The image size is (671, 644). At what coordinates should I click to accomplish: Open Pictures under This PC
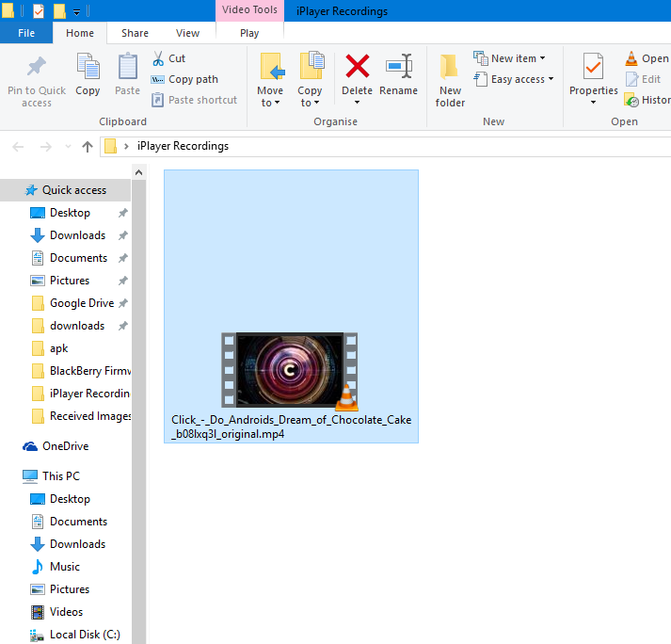pyautogui.click(x=70, y=589)
